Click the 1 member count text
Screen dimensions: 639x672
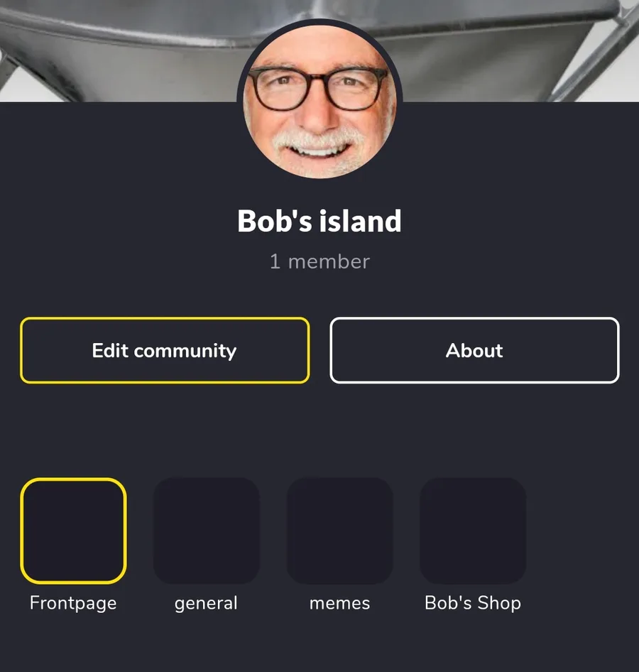(319, 261)
